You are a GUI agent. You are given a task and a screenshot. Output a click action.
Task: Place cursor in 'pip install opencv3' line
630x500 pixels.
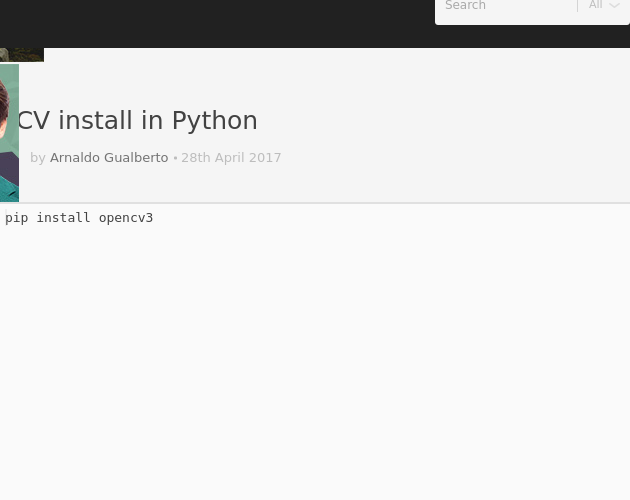click(79, 218)
